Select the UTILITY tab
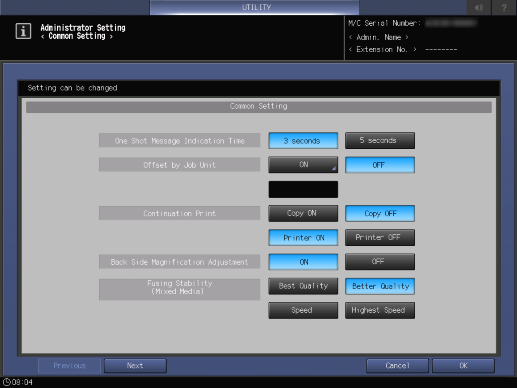517x388 pixels. pyautogui.click(x=255, y=7)
